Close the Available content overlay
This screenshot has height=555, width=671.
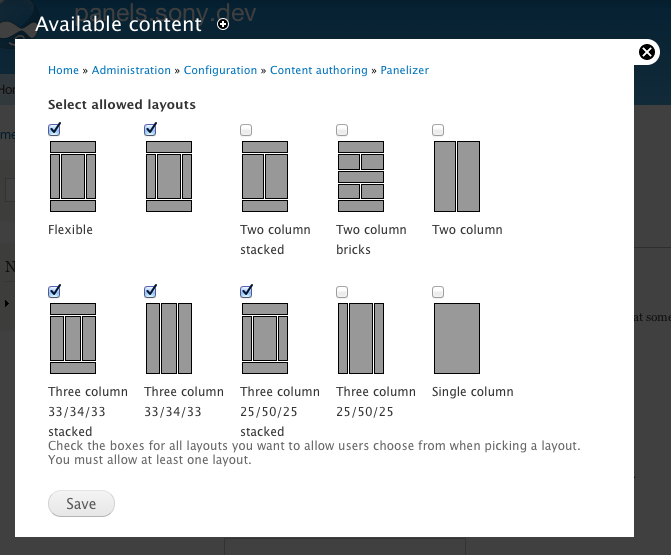point(647,53)
